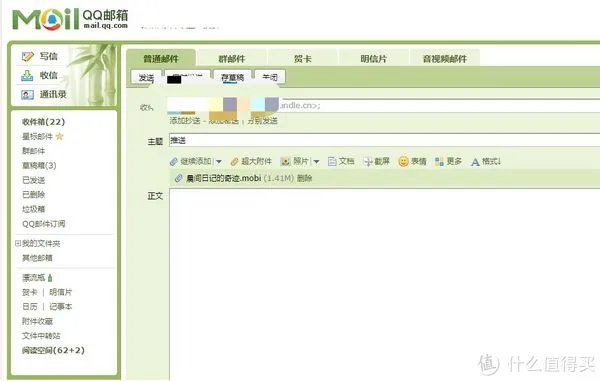Click the smiley emoticon icon
This screenshot has height=381, width=600.
coord(403,161)
